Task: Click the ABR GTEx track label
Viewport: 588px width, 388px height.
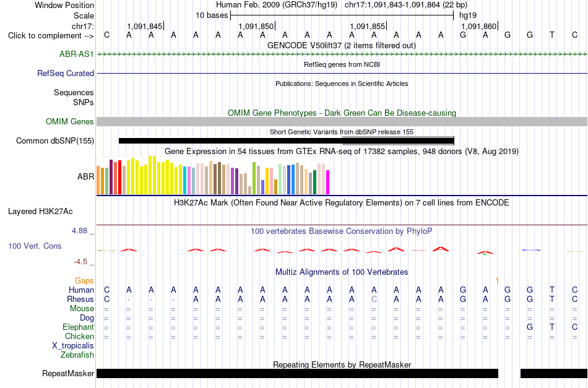Action: 85,176
